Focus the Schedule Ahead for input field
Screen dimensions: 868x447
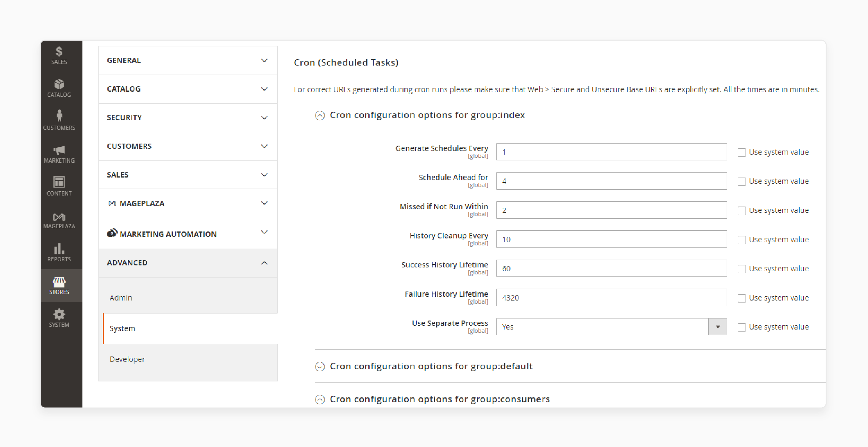(x=611, y=181)
